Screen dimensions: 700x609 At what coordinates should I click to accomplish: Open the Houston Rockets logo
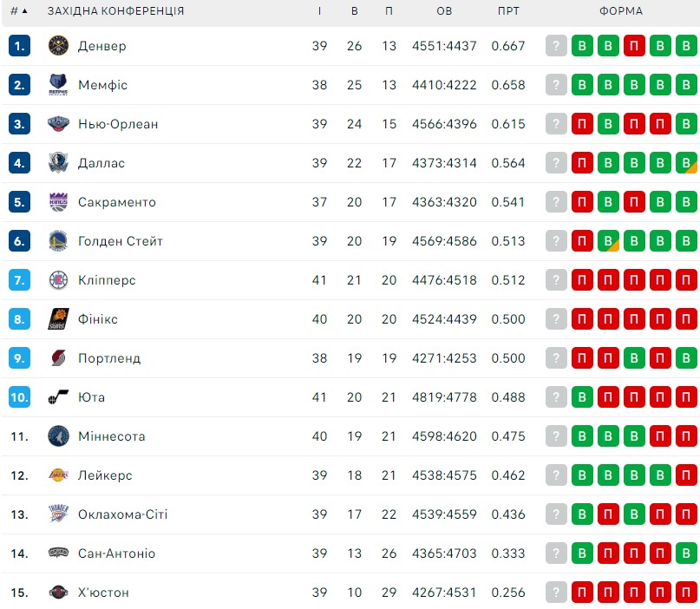pyautogui.click(x=58, y=593)
